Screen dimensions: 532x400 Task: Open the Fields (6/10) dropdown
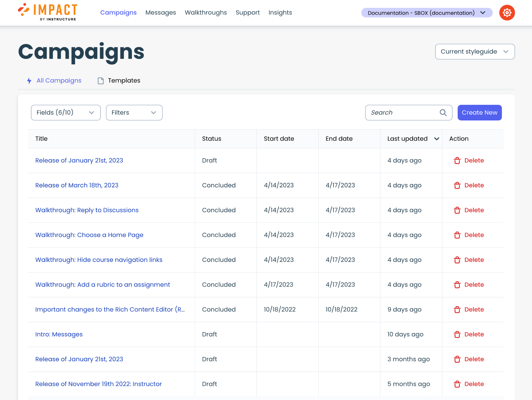pos(66,113)
